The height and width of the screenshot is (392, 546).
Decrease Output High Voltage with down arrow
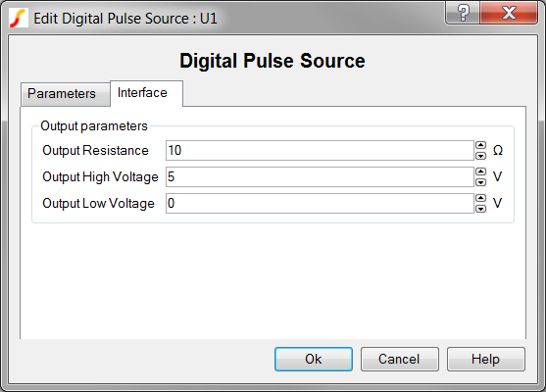click(480, 181)
